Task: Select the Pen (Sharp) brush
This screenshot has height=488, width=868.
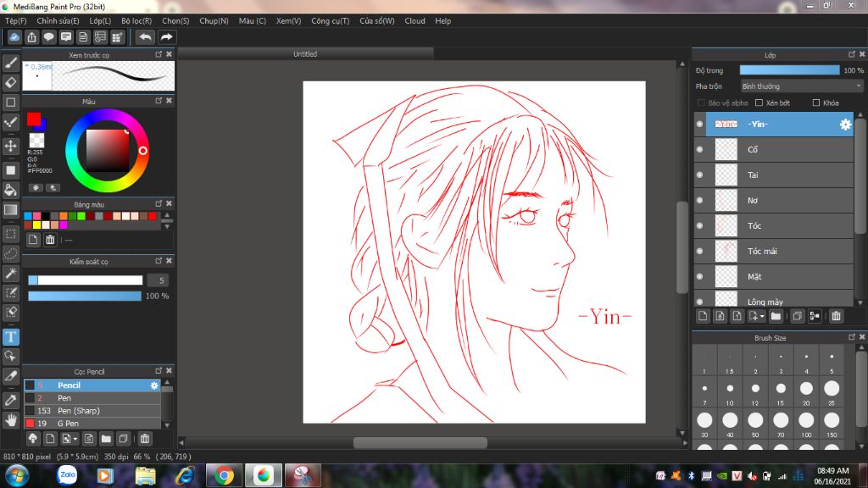Action: 92,411
